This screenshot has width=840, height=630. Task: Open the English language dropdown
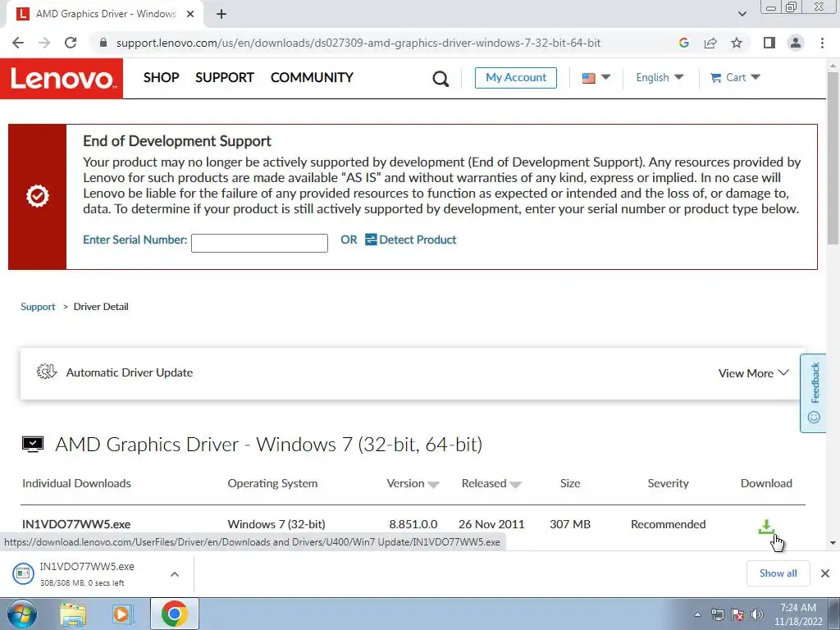click(x=660, y=78)
